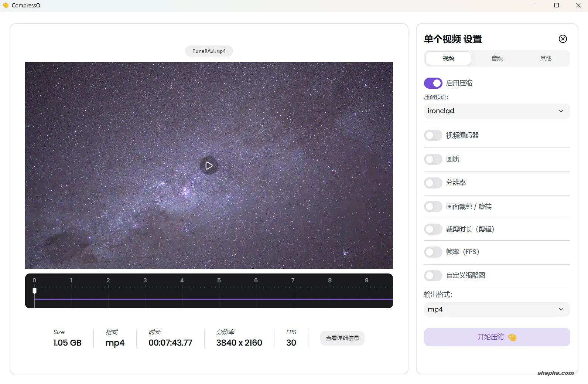Click the 输出格式 label
The image size is (588, 384).
click(438, 295)
